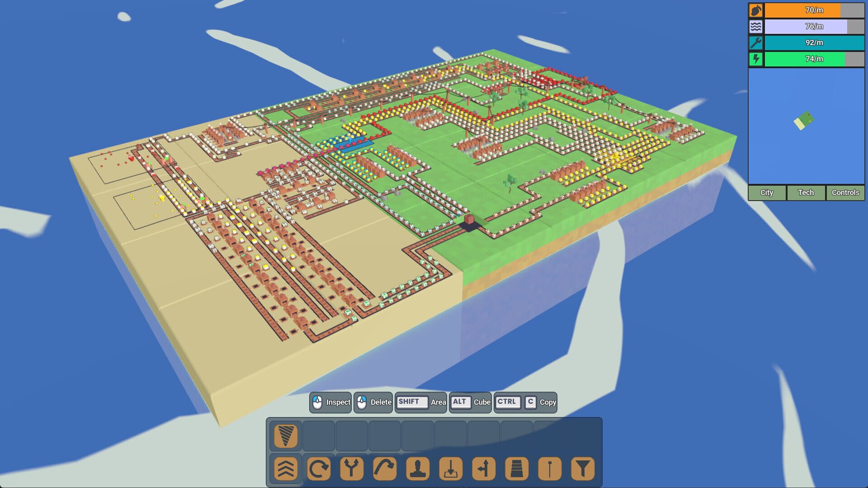This screenshot has height=488, width=868.
Task: Select the underground belt tool
Action: (451, 469)
